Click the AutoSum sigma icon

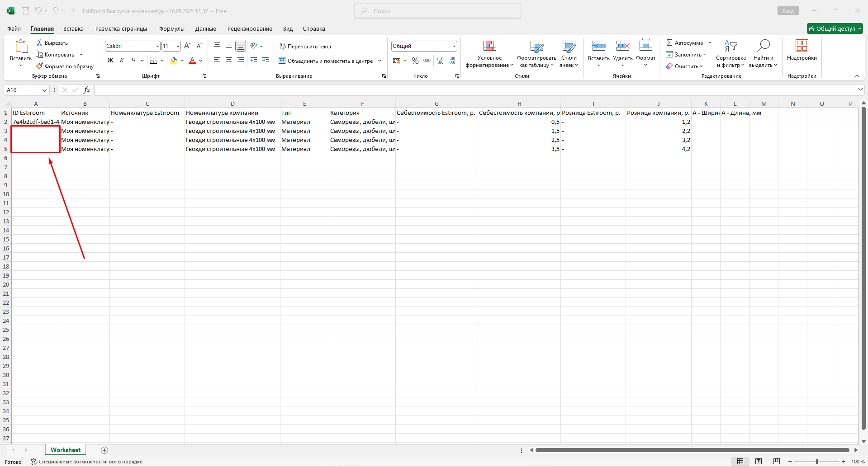pos(669,42)
